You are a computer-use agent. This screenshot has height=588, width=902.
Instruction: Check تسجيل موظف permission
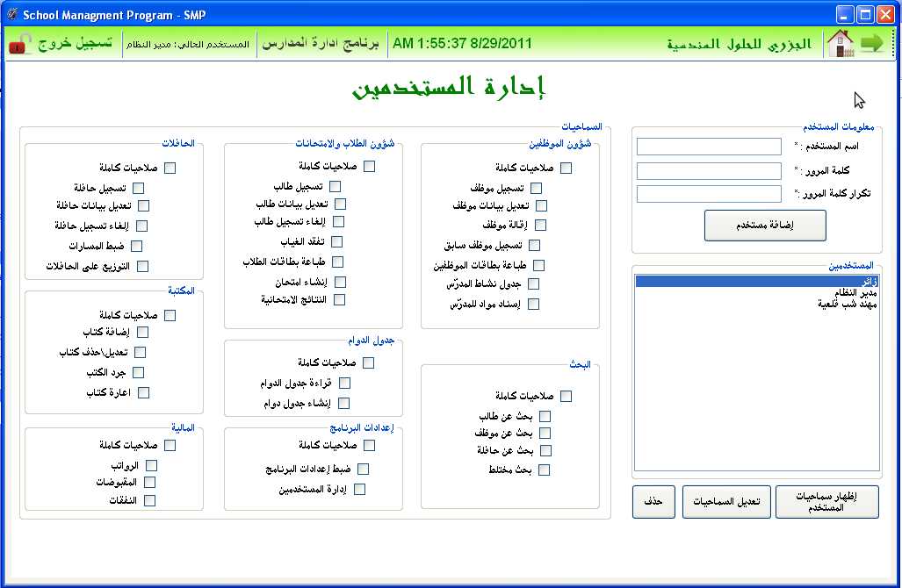point(536,188)
